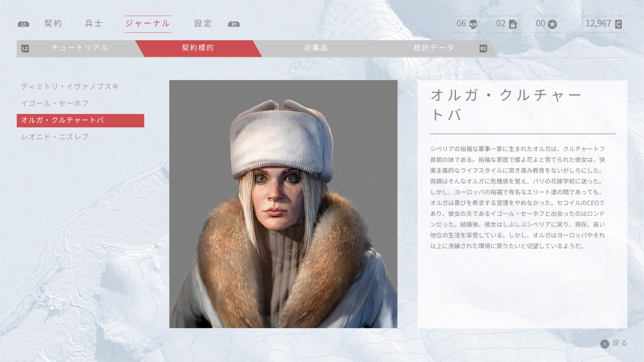Click the L2 trigger icon

[x=25, y=49]
